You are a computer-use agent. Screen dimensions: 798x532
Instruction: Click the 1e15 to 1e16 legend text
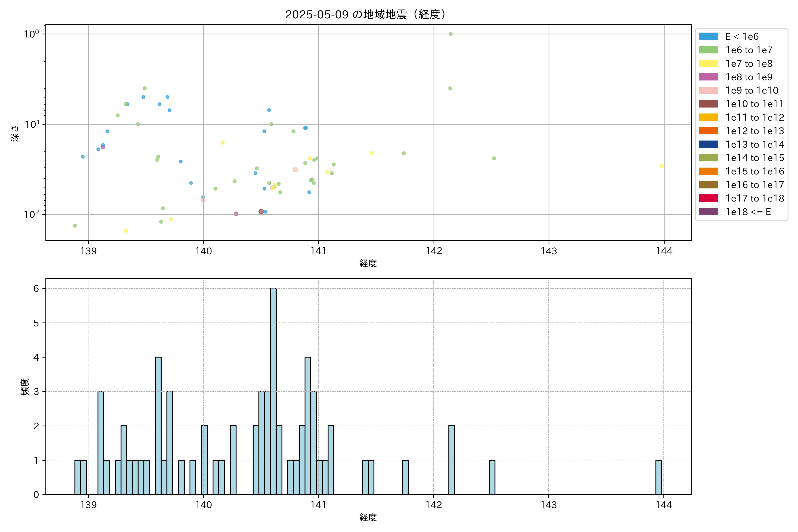[x=755, y=171]
